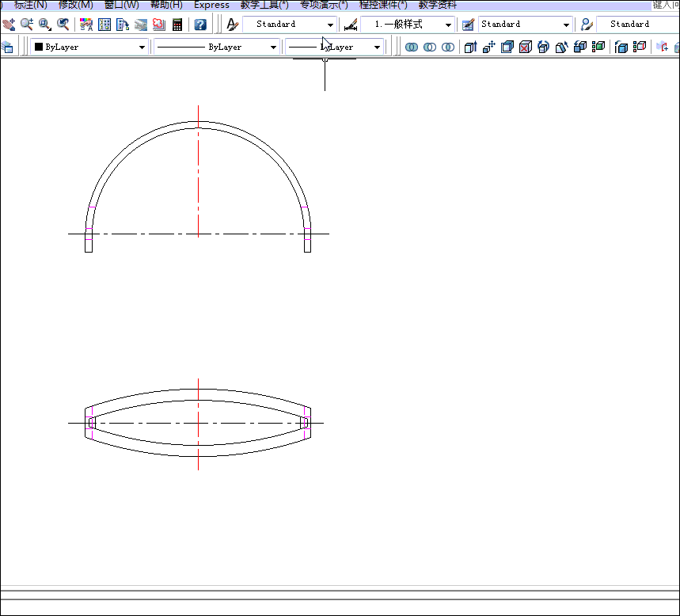Image resolution: width=680 pixels, height=616 pixels.
Task: Open the 专项演示(*) menu
Action: click(324, 6)
